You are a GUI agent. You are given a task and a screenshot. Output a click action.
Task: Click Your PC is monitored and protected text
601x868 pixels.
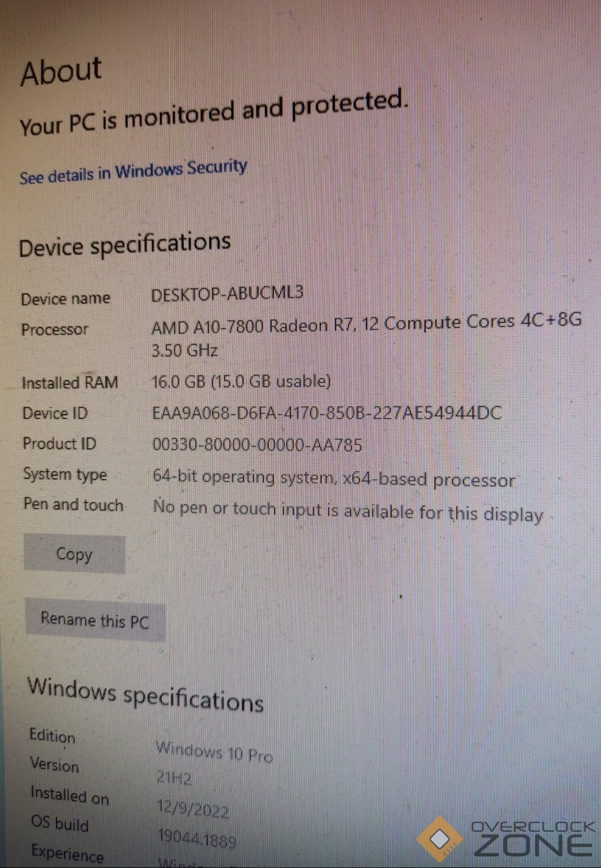pos(214,114)
